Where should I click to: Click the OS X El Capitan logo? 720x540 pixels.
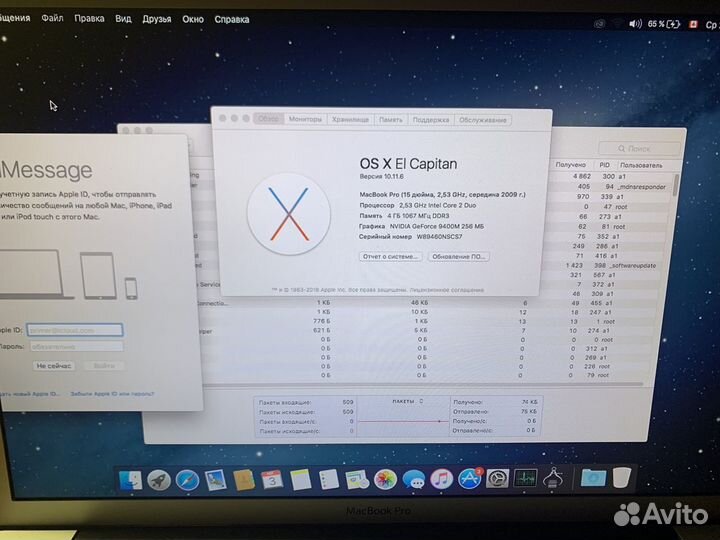tap(289, 214)
